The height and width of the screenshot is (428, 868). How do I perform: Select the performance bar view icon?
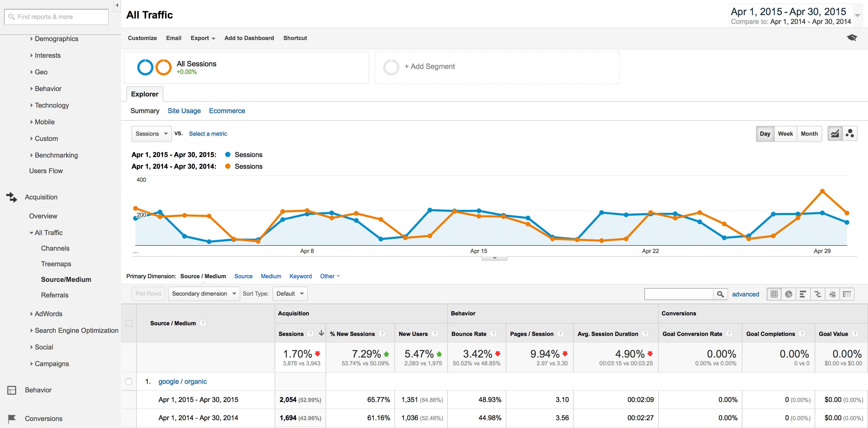(803, 294)
